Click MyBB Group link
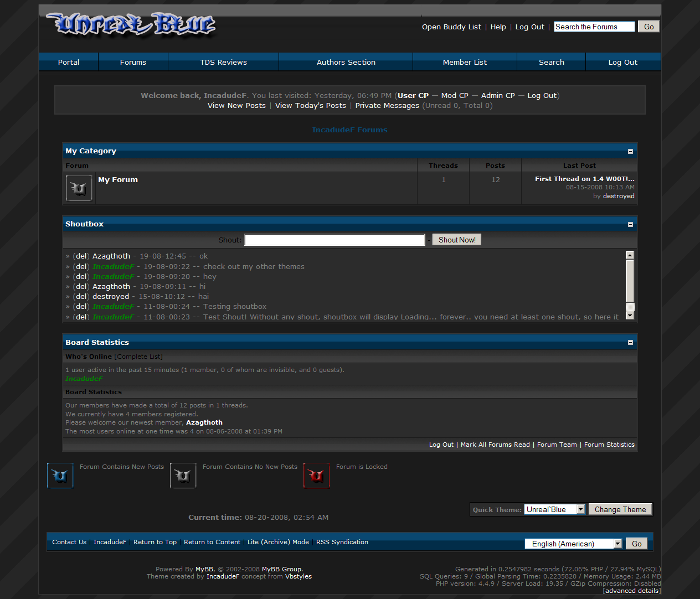Image resolution: width=700 pixels, height=599 pixels. coord(281,569)
